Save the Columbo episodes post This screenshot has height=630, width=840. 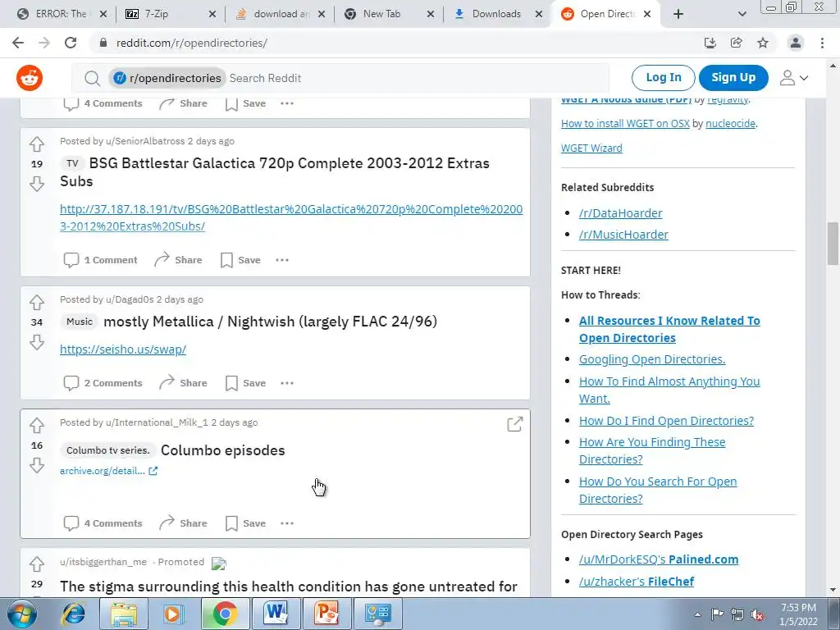245,523
